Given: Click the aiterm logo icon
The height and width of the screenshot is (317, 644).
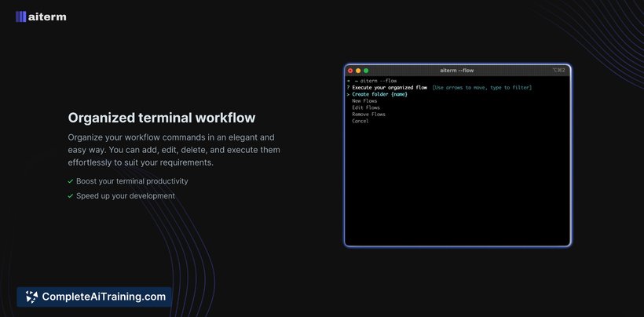Looking at the screenshot, I should [21, 16].
